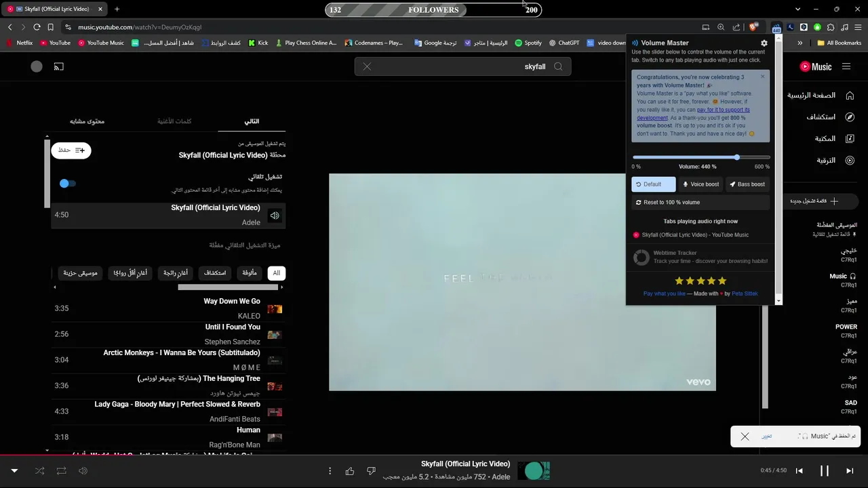The width and height of the screenshot is (868, 488).
Task: Click the zoom magnifier icon in address bar
Action: coord(721,27)
